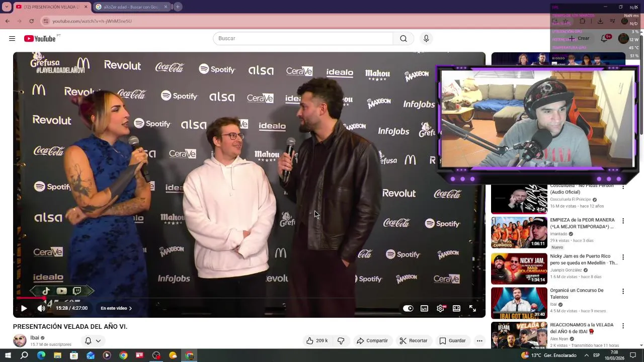Dislike the video

click(x=341, y=341)
